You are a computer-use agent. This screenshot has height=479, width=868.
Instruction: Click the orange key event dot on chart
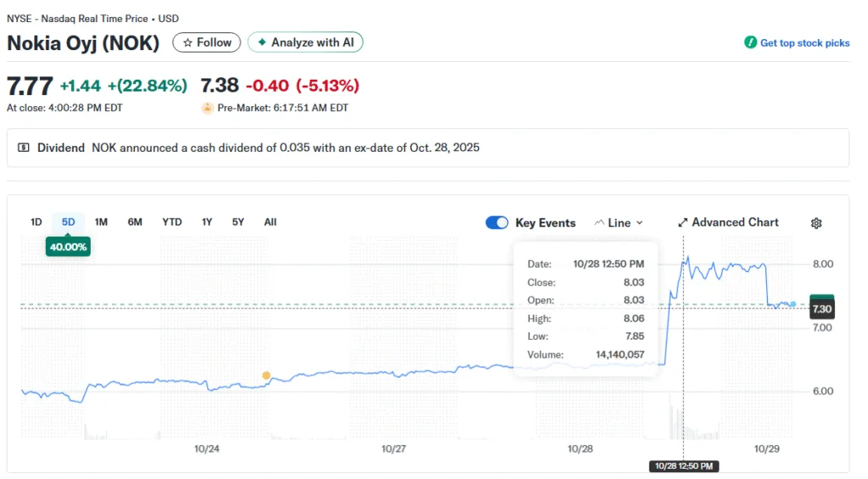(266, 376)
